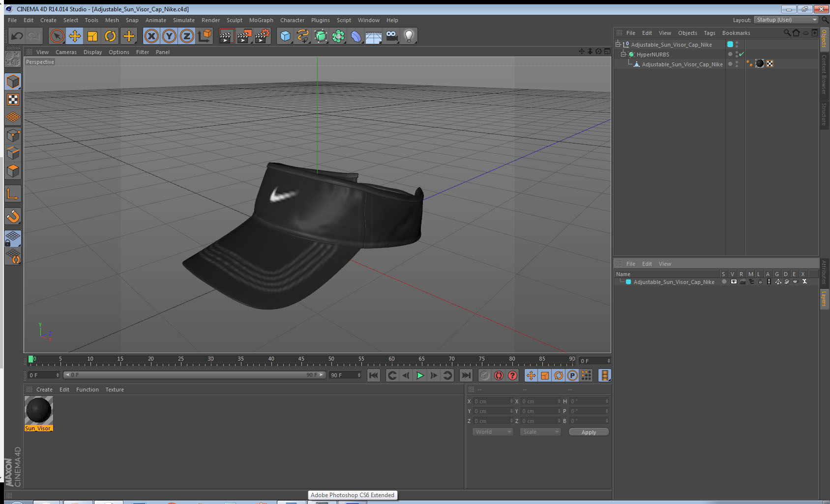Image resolution: width=830 pixels, height=504 pixels.
Task: Add an Array modeling object
Action: (338, 36)
